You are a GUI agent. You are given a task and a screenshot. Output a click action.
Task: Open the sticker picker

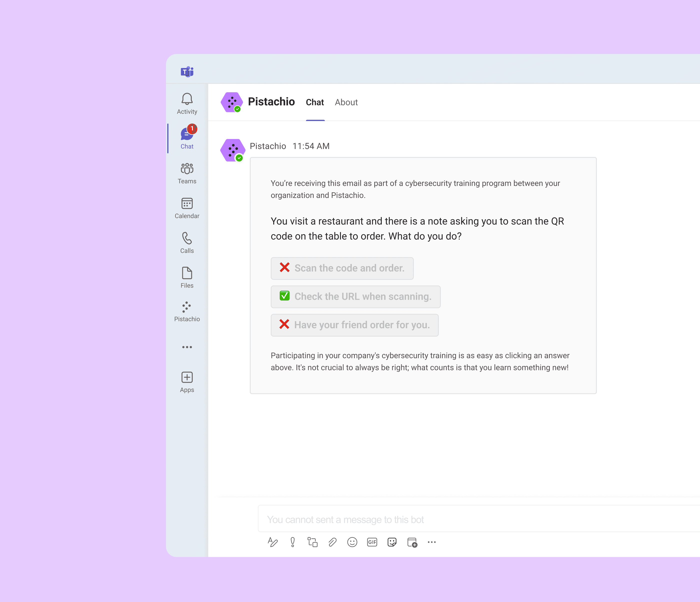(x=392, y=542)
